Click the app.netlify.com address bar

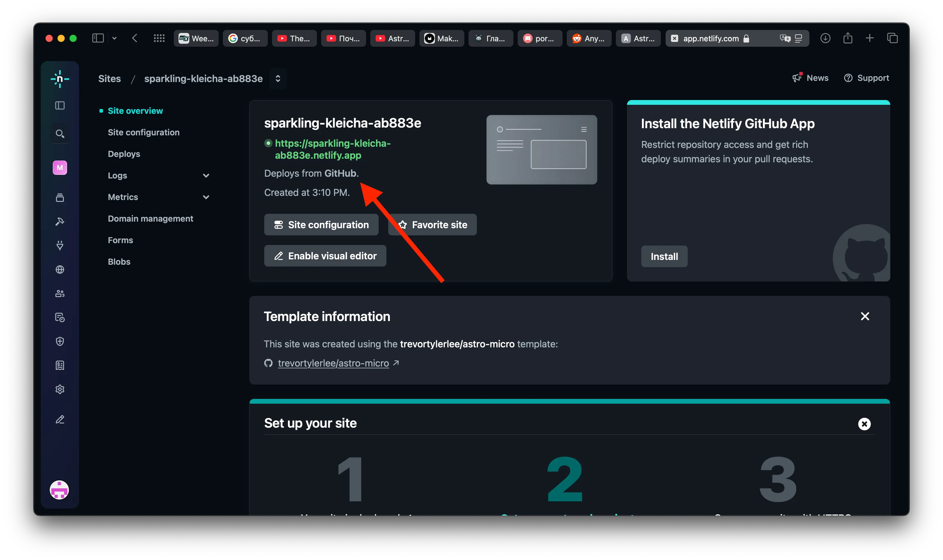[737, 38]
